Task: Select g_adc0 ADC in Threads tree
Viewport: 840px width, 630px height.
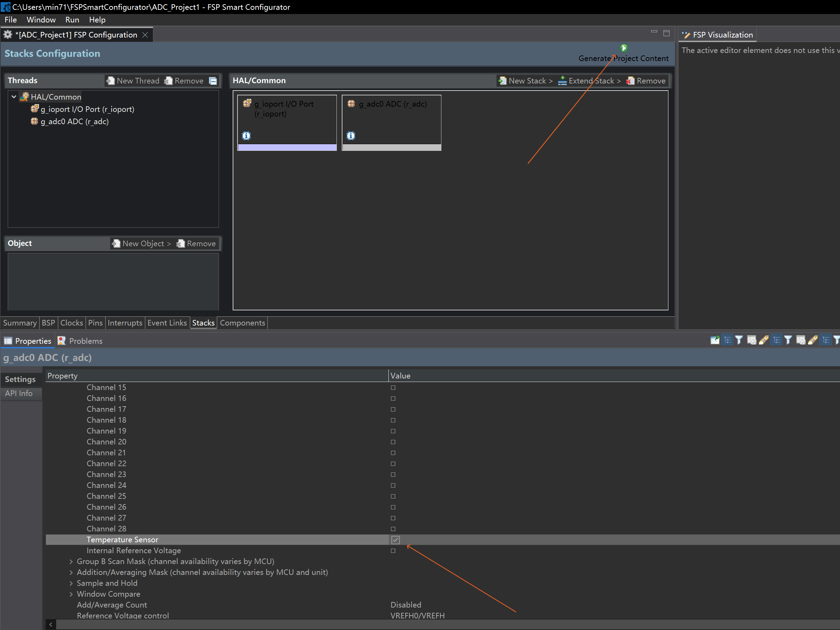Action: [69, 121]
